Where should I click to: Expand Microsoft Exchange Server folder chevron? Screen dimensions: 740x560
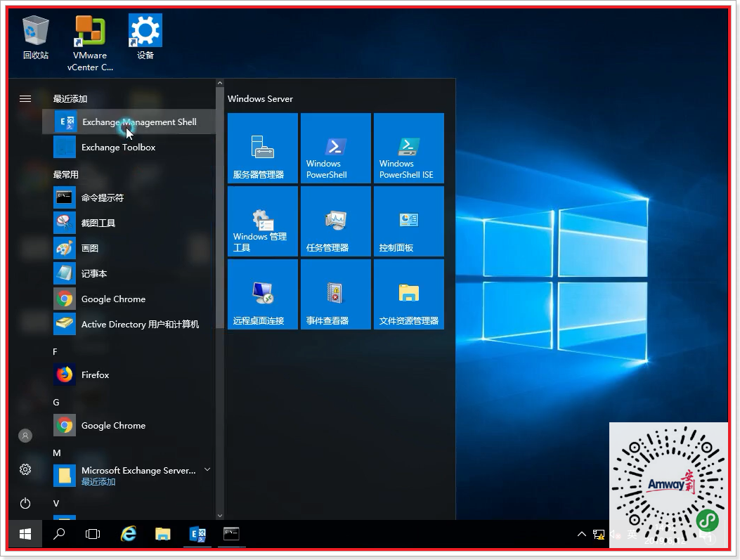coord(207,470)
